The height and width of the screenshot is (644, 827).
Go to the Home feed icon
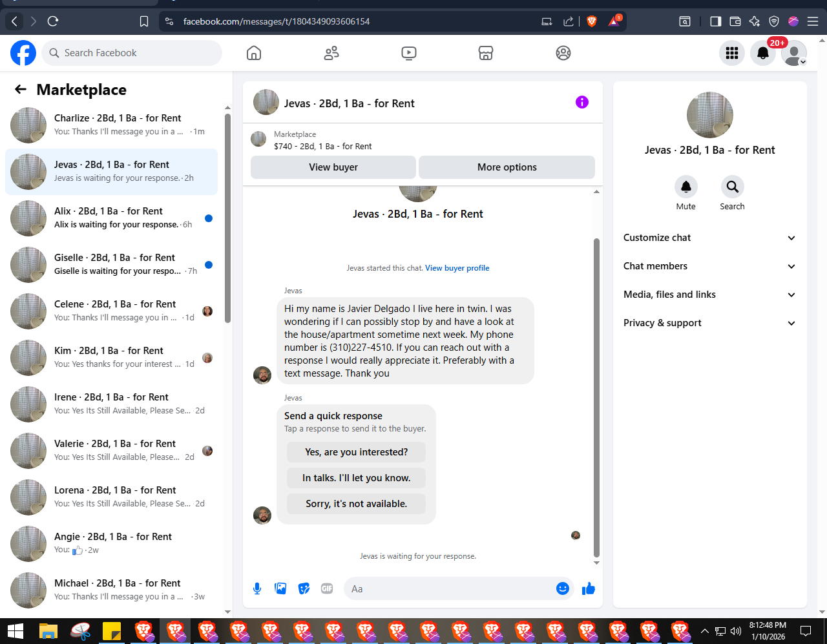(254, 53)
